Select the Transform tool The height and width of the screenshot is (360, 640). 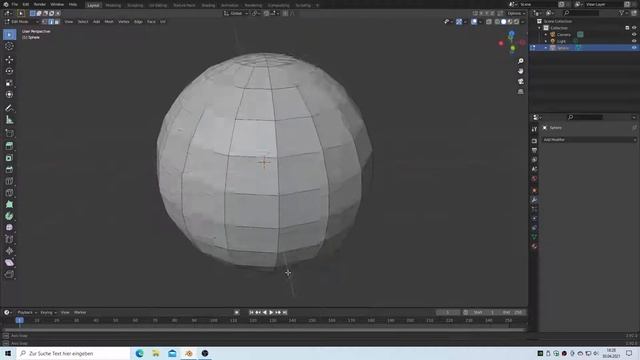[9, 94]
